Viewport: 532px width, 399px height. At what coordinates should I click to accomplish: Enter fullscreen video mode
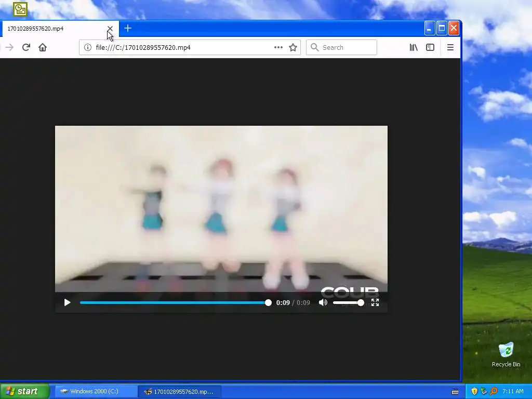click(375, 303)
